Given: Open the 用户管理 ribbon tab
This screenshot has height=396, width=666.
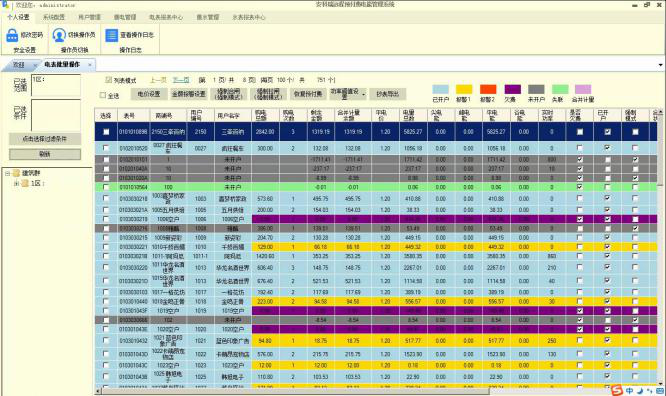Looking at the screenshot, I should (x=89, y=17).
